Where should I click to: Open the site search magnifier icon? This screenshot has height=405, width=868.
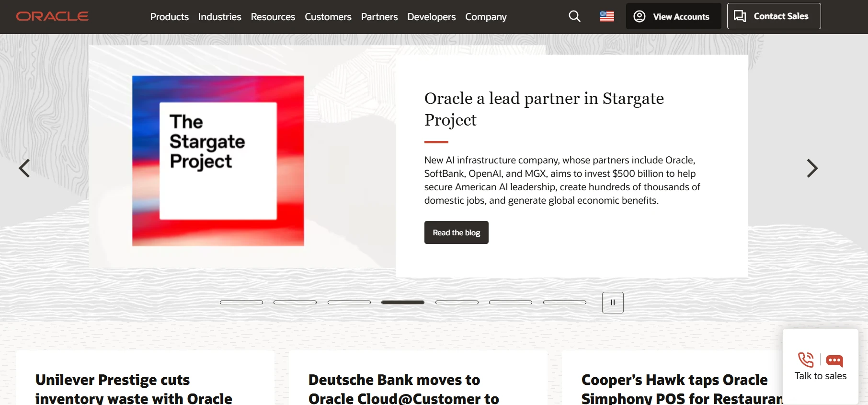tap(574, 16)
